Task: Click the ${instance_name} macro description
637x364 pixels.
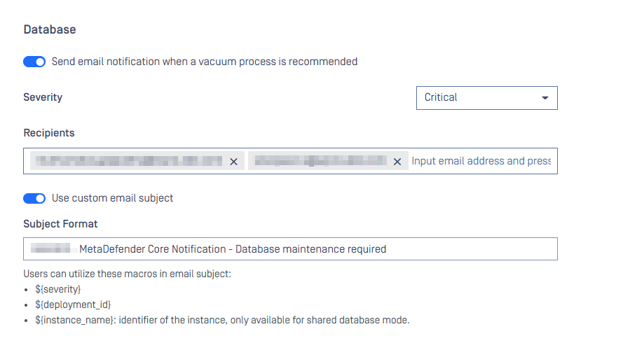Action: (x=222, y=320)
